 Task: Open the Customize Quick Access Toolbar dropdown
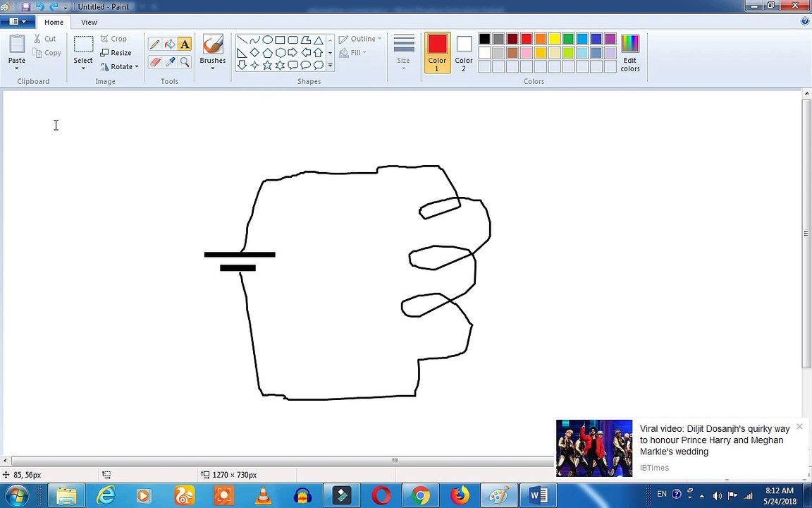tap(66, 7)
